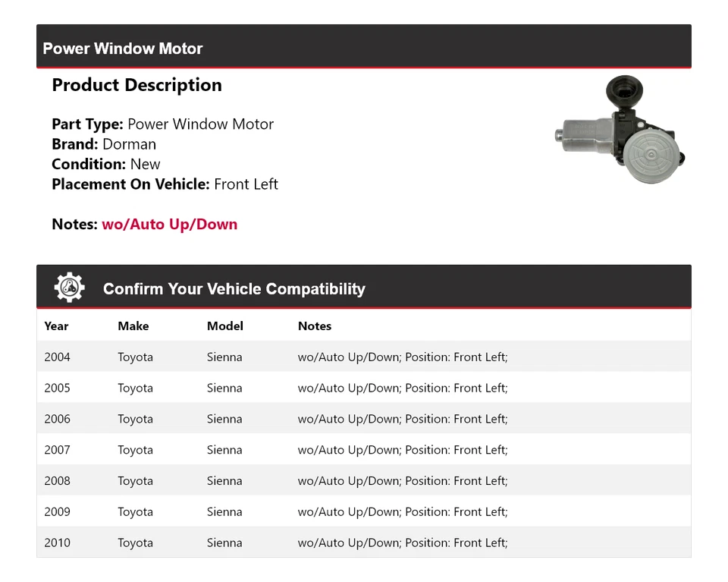Select the 2006 year cell
This screenshot has height=582, width=728.
[x=57, y=419]
